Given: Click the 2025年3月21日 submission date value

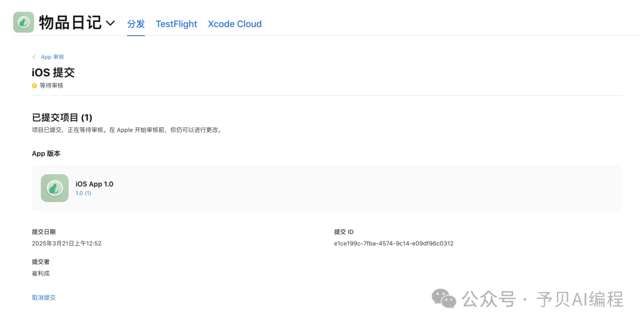Looking at the screenshot, I should tap(67, 243).
